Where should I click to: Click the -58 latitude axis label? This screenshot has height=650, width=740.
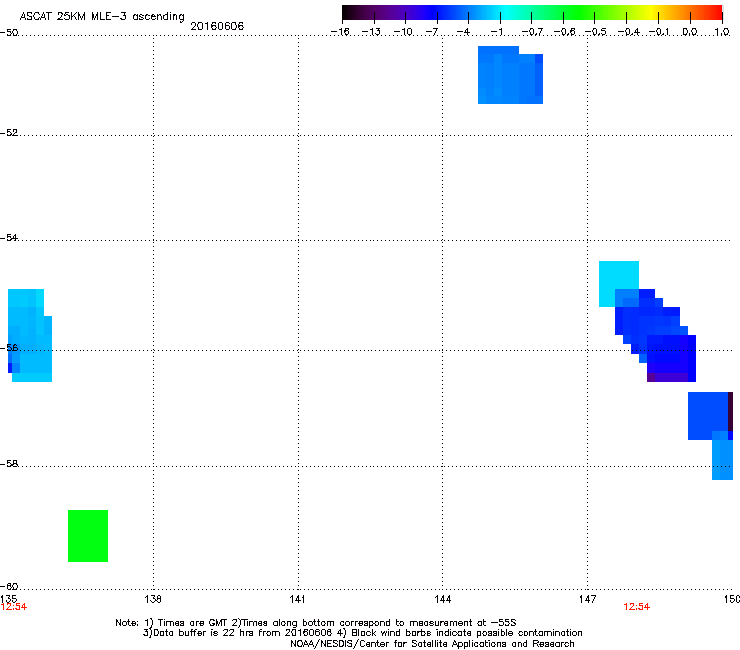tap(9, 464)
